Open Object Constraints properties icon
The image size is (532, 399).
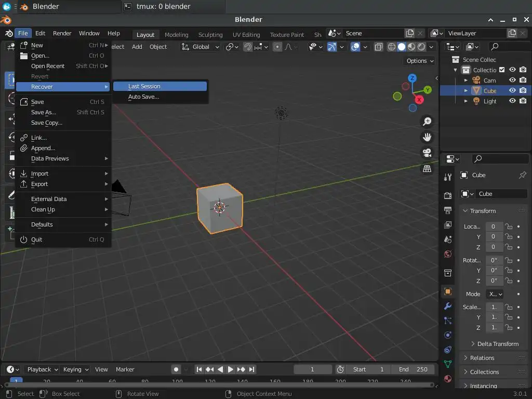click(x=448, y=350)
